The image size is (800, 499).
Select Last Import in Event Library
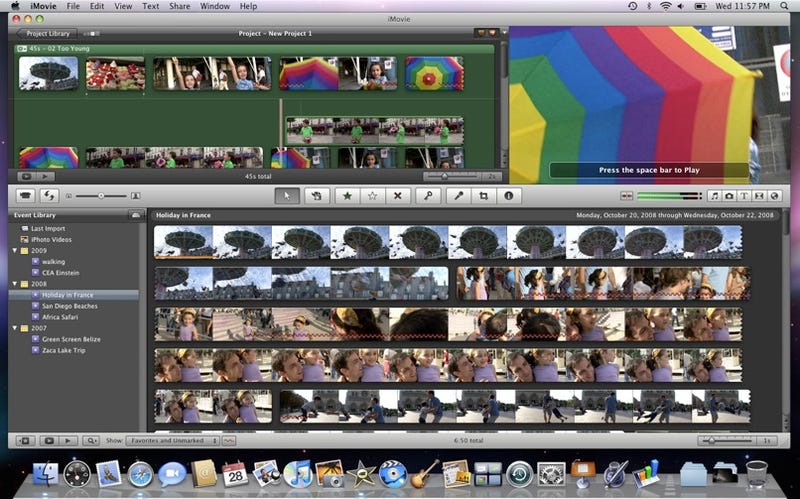point(48,229)
